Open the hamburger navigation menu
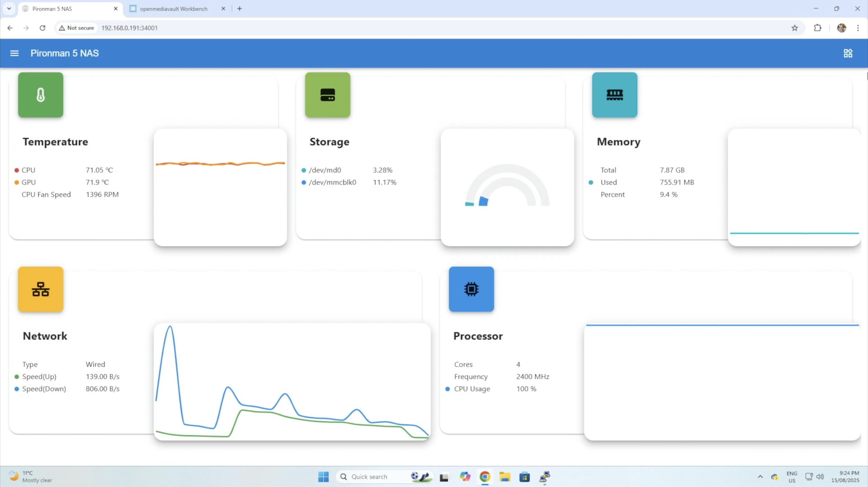The width and height of the screenshot is (868, 487). tap(14, 53)
